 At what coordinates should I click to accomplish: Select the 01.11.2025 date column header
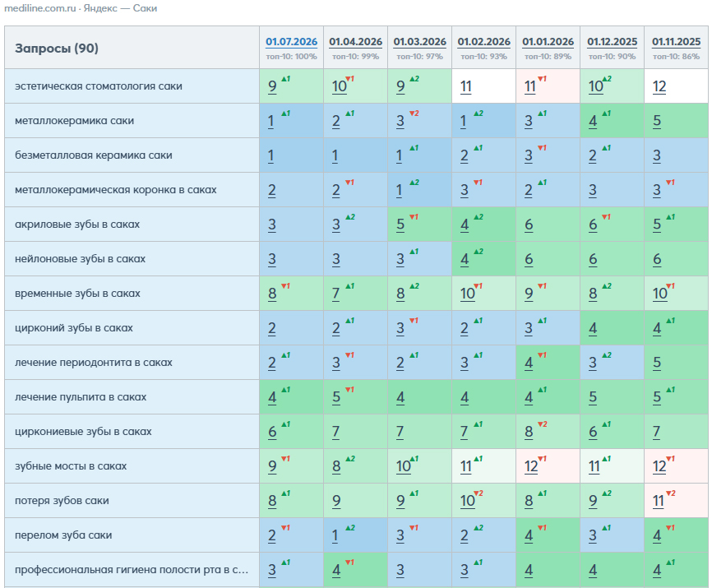[676, 42]
